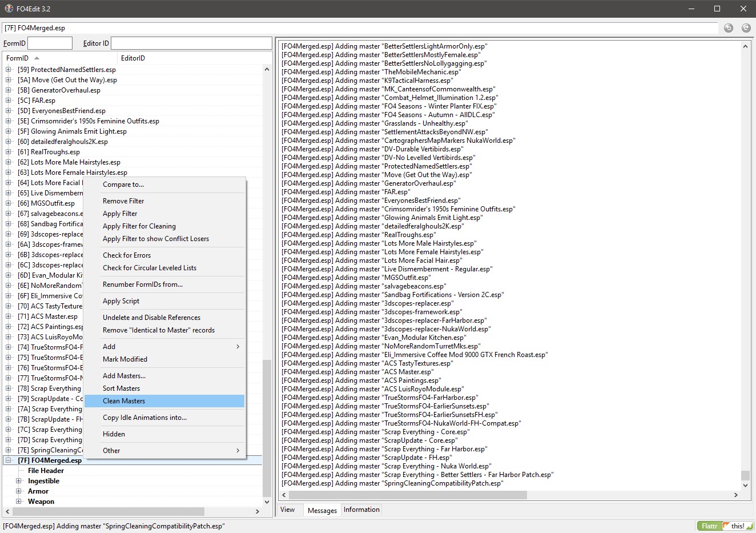
Task: Select Hidden menu entry
Action: 164,434
